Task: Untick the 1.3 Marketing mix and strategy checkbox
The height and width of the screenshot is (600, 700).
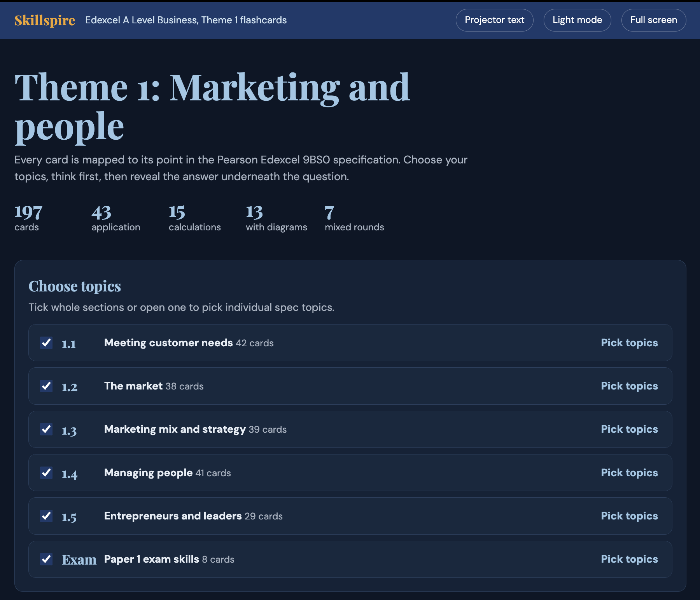Action: click(x=46, y=429)
